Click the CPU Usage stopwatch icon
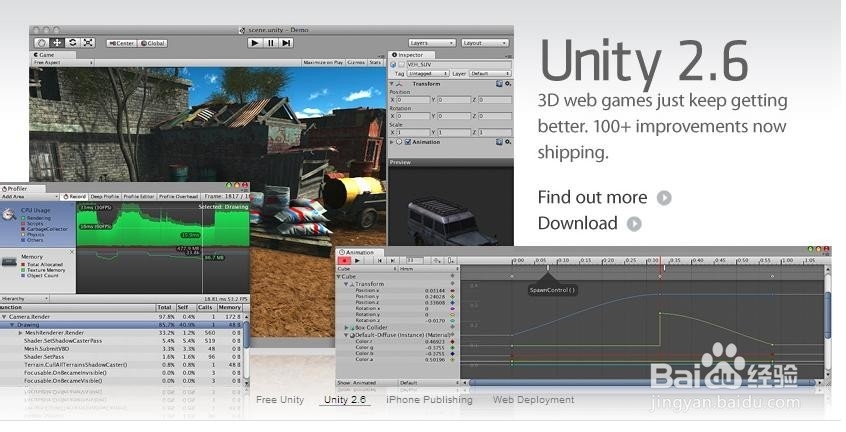Image resolution: width=846 pixels, height=432 pixels. [x=9, y=215]
